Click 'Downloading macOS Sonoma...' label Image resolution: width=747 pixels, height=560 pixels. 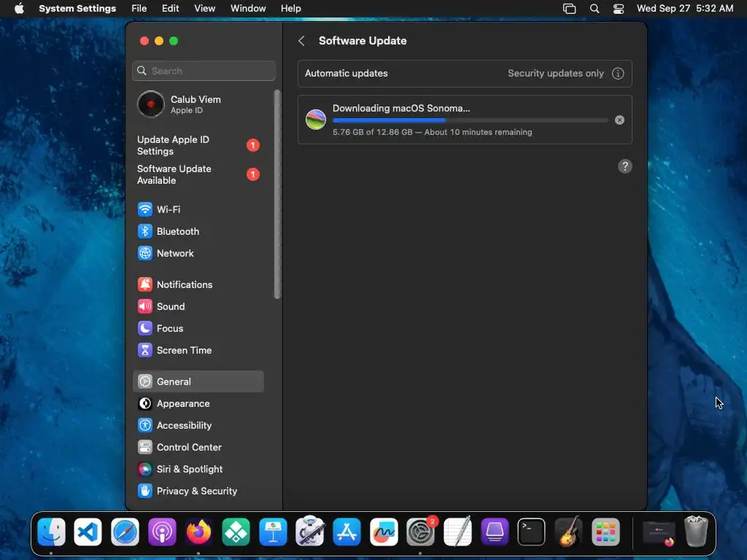[x=401, y=108]
